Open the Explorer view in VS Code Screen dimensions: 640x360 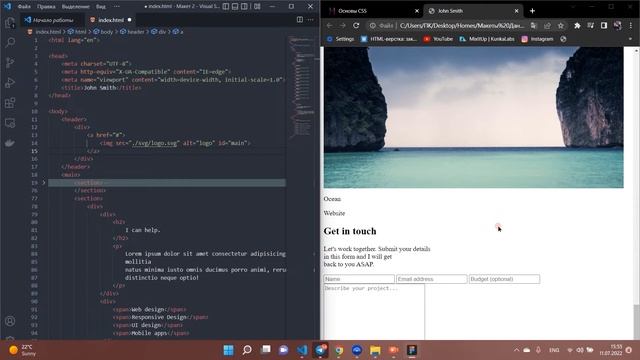[10, 22]
